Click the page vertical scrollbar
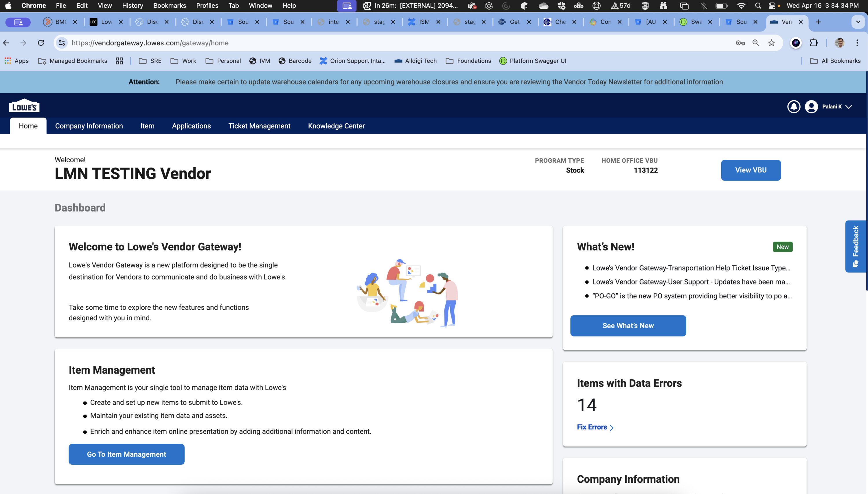 click(867, 181)
